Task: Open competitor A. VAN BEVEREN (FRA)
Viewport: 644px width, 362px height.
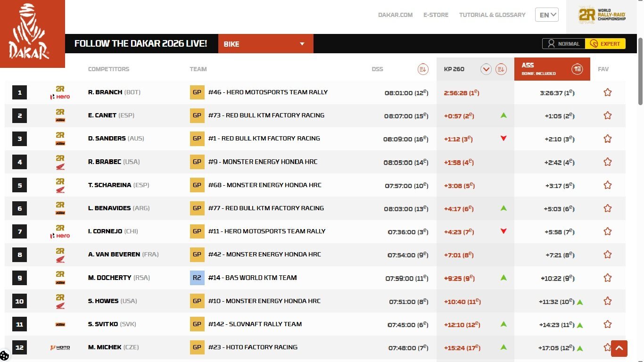Action: (x=123, y=255)
